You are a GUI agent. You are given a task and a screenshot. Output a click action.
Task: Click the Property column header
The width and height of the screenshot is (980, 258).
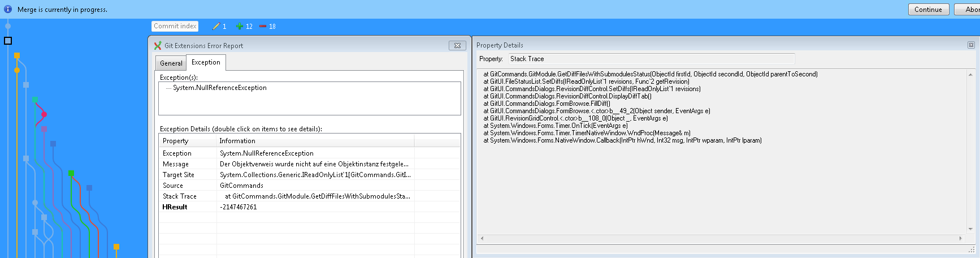[x=188, y=141]
